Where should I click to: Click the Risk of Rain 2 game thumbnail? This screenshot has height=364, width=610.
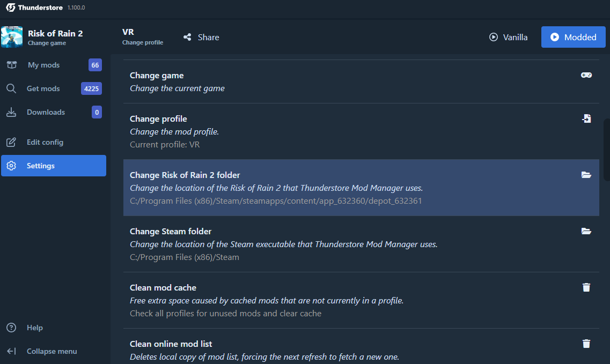pos(12,37)
